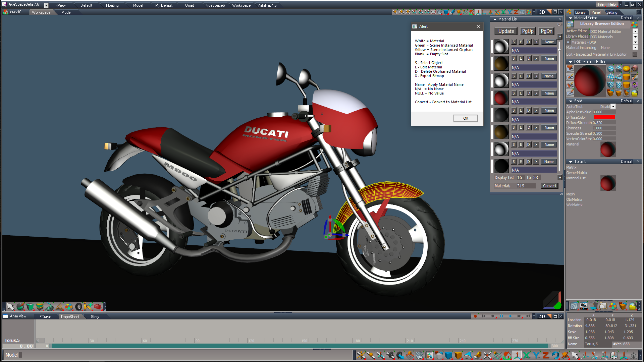Collapse the Solid panel

point(571,101)
